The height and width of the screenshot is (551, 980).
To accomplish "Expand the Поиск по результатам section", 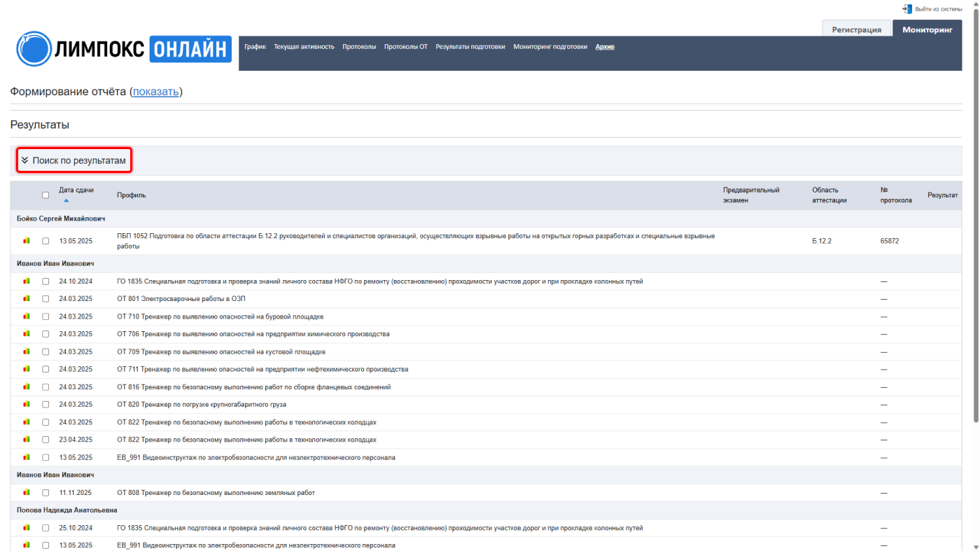I will (74, 160).
